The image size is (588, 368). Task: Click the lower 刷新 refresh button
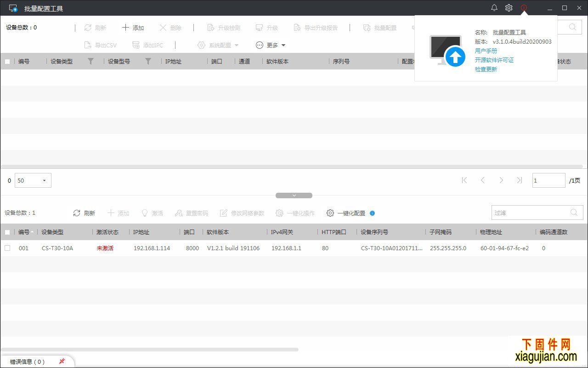click(84, 213)
